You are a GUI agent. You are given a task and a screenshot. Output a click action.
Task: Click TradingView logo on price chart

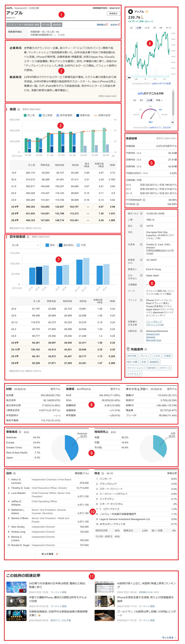click(129, 78)
